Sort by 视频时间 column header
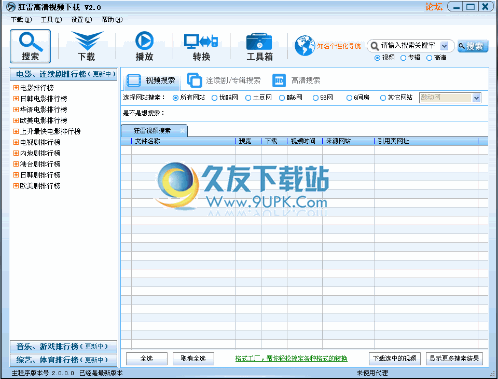This screenshot has width=498, height=379. 305,141
